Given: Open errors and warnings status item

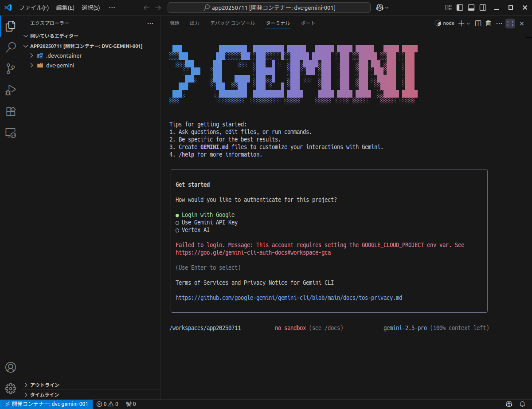Looking at the screenshot, I should 107,404.
